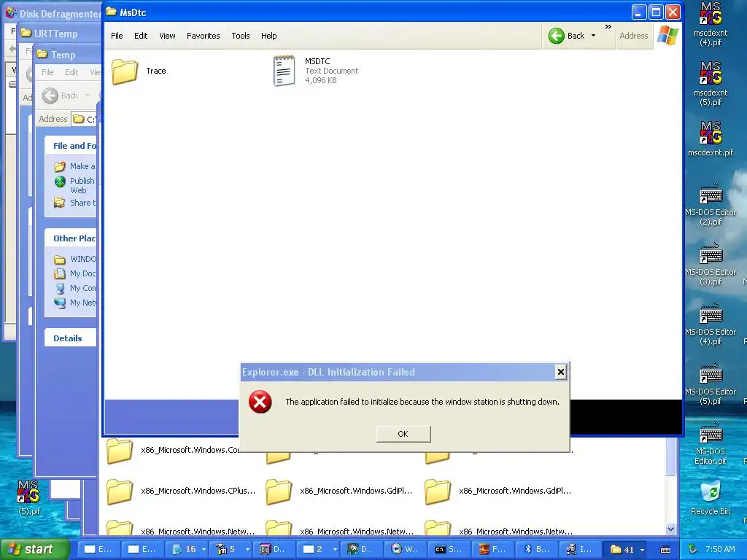Open My Documents link in Temp sidebar
This screenshot has height=560, width=747.
click(x=83, y=274)
